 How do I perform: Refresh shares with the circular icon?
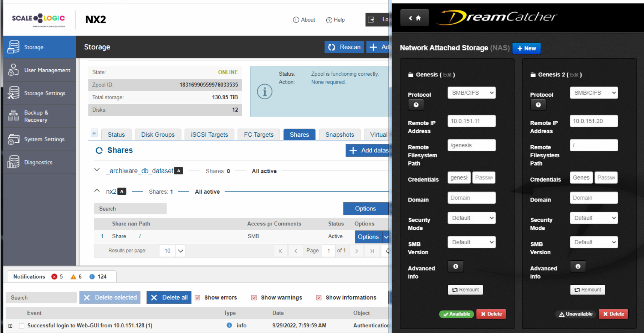99,151
